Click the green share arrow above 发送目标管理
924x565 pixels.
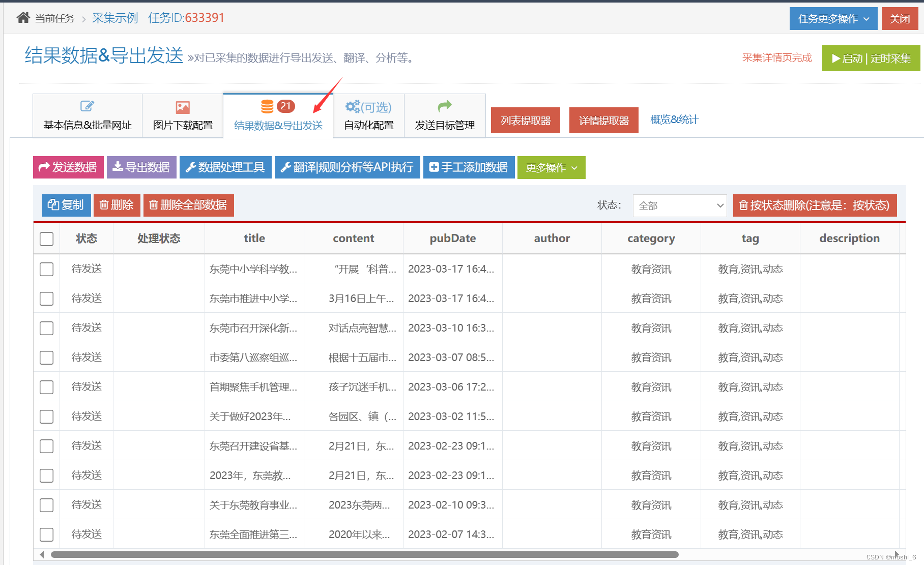pos(445,106)
